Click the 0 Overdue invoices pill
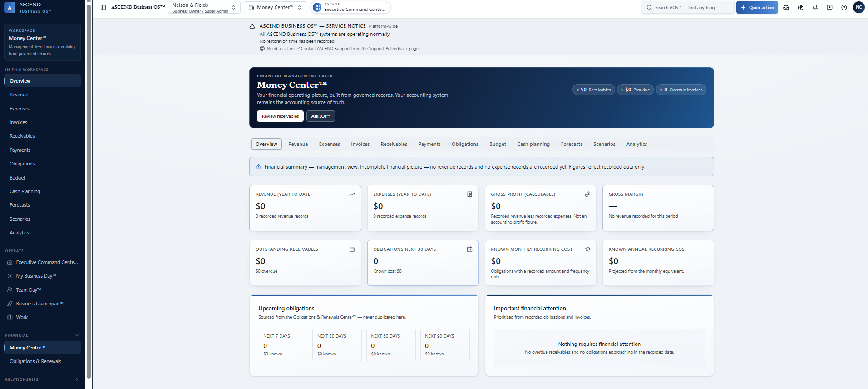The width and height of the screenshot is (868, 389). 681,90
